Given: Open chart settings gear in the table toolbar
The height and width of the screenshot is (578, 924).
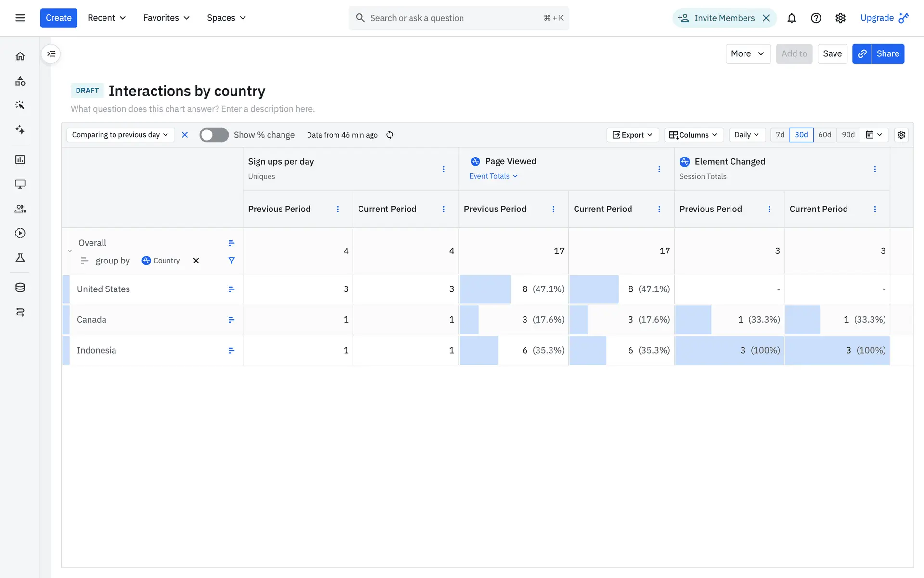Looking at the screenshot, I should pos(901,135).
